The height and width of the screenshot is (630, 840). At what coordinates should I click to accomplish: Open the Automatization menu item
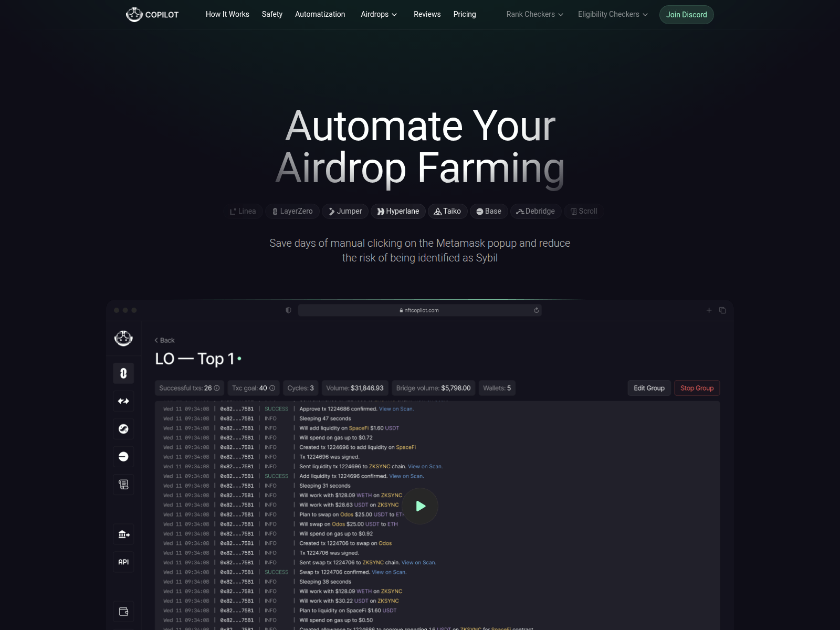coord(320,14)
